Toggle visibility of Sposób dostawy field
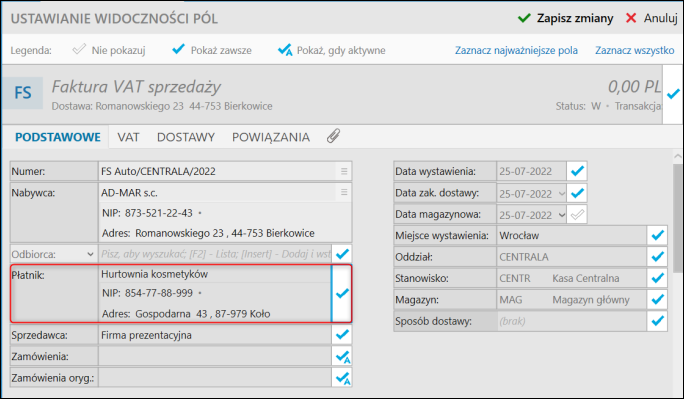Image resolution: width=684 pixels, height=399 pixels. tap(657, 321)
